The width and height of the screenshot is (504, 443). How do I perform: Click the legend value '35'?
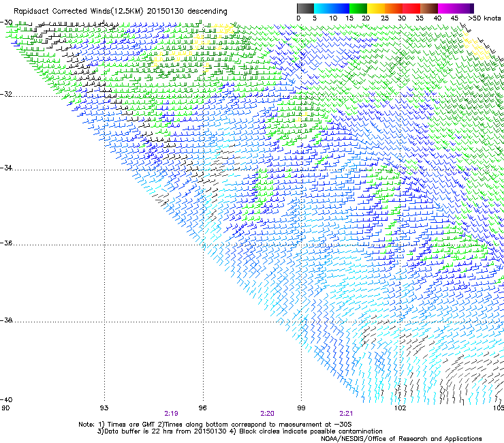point(420,18)
